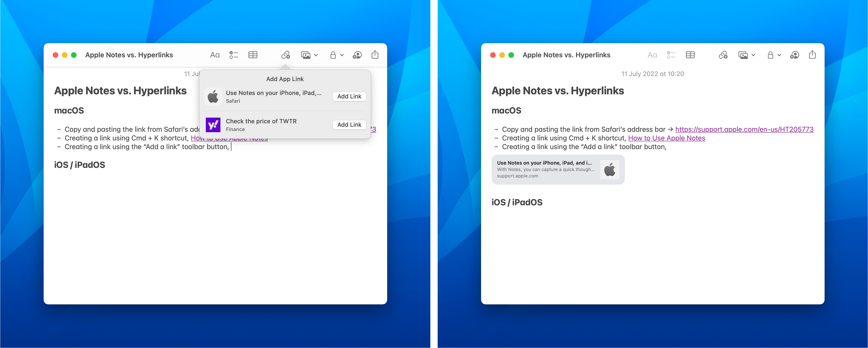Image resolution: width=868 pixels, height=348 pixels.
Task: Add link for Check the price of TWTR
Action: click(349, 125)
